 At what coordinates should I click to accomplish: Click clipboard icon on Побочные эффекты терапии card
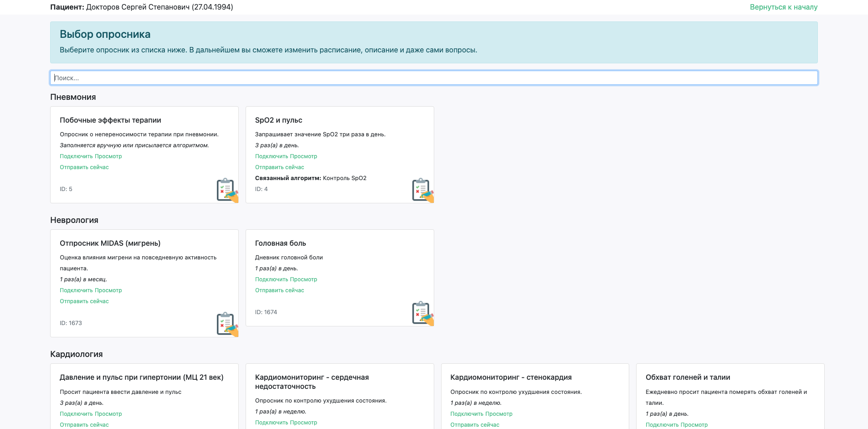(x=226, y=190)
